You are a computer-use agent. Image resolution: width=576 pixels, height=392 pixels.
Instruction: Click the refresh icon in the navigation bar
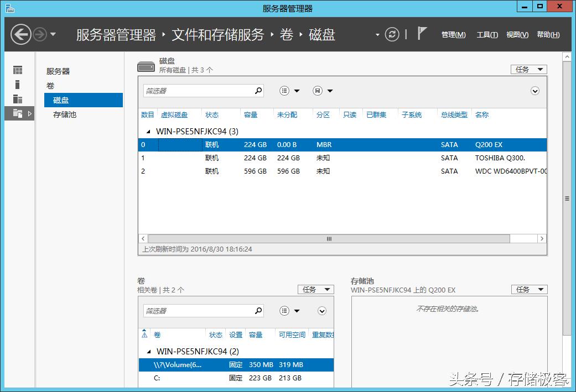[392, 34]
